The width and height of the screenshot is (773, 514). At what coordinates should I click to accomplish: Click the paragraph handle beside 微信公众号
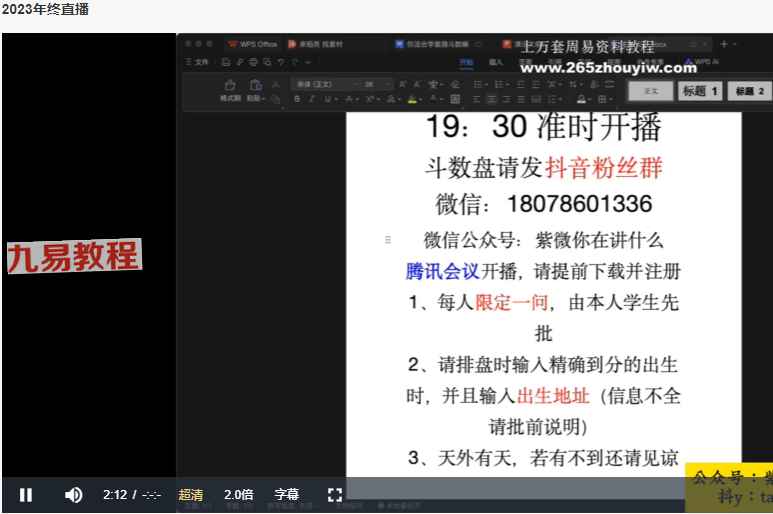pos(388,240)
